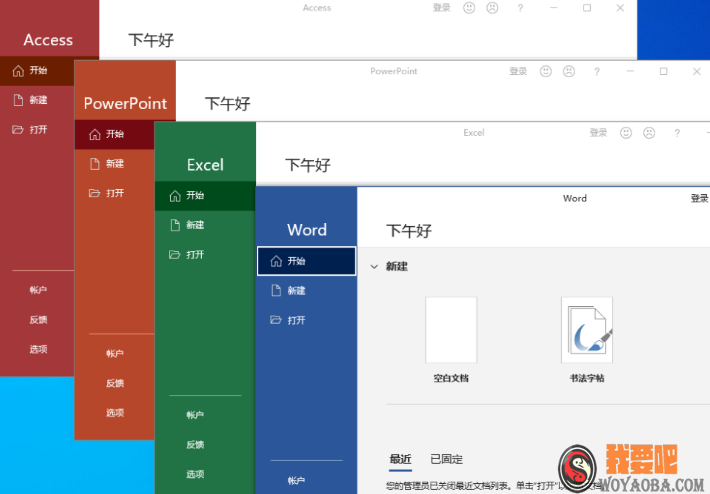Click the smiley feedback icon in PowerPoint window
The width and height of the screenshot is (710, 494).
[x=546, y=71]
